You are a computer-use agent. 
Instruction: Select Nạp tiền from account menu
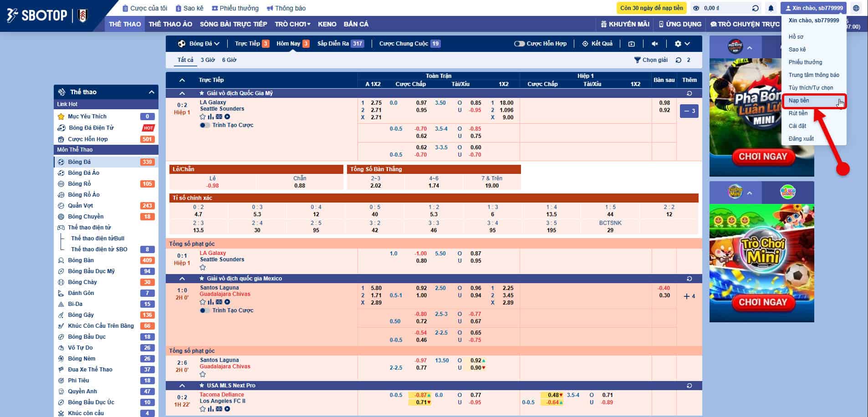(799, 101)
